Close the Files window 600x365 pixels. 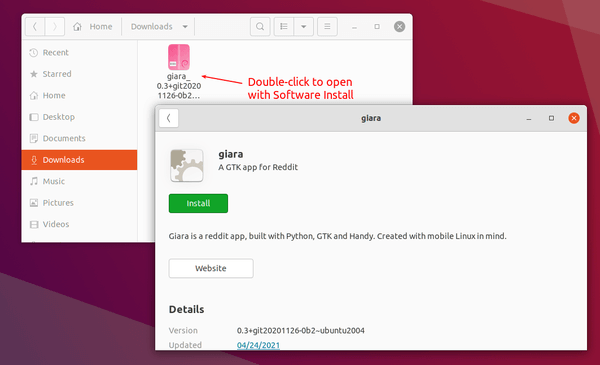click(x=399, y=26)
